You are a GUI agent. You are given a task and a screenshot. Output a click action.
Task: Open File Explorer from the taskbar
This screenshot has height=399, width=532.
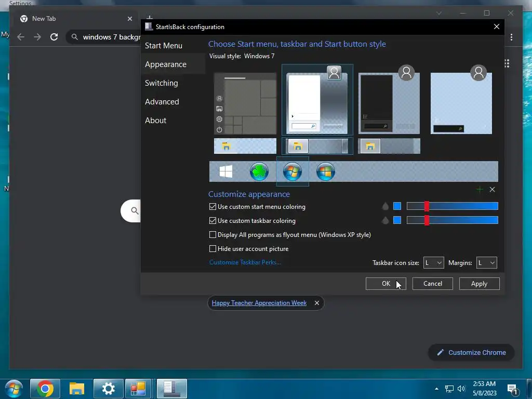tap(77, 389)
